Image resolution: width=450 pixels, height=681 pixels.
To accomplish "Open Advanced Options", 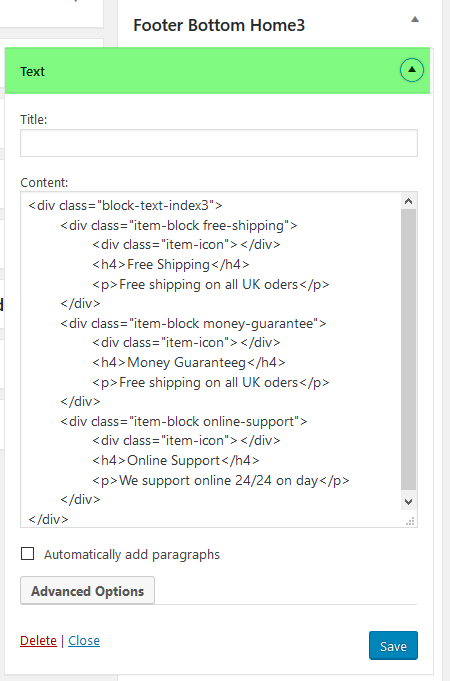I will [x=87, y=591].
